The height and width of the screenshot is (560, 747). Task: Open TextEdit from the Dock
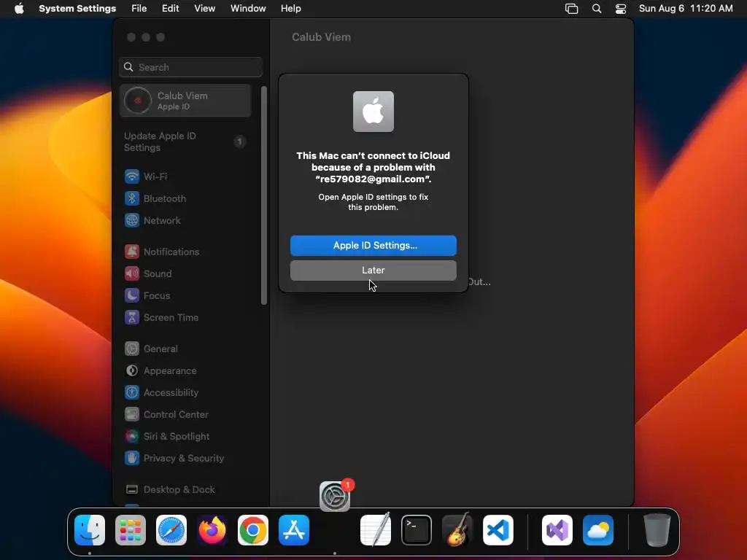(376, 530)
